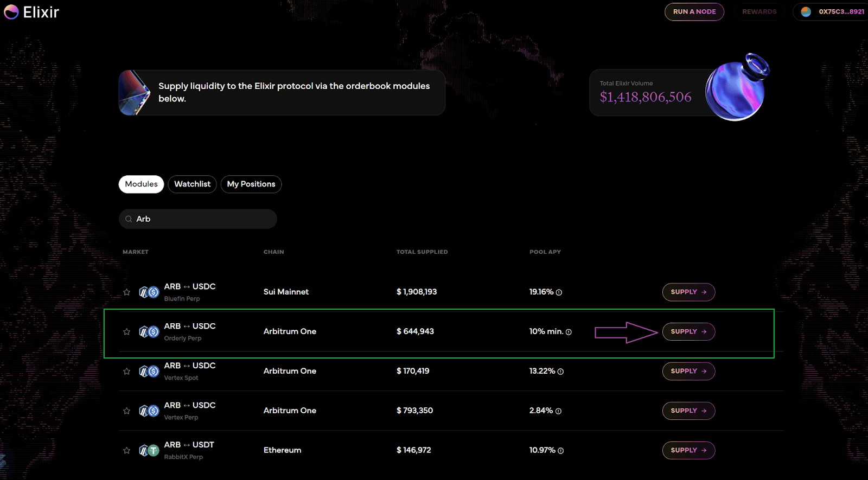868x480 pixels.
Task: Click the Bluefin Perp token pair icon
Action: pyautogui.click(x=149, y=292)
